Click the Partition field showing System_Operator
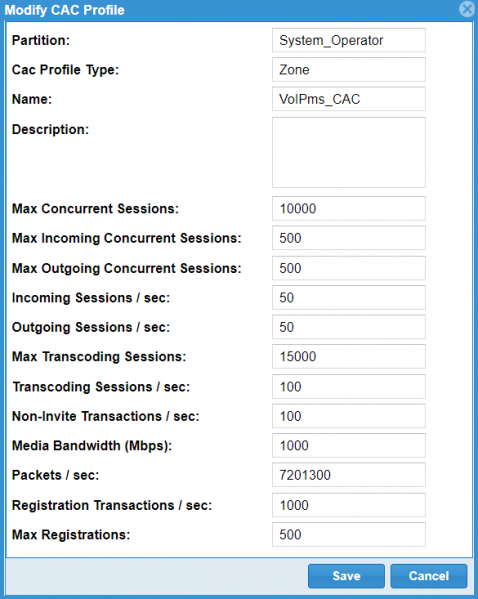 (x=348, y=40)
